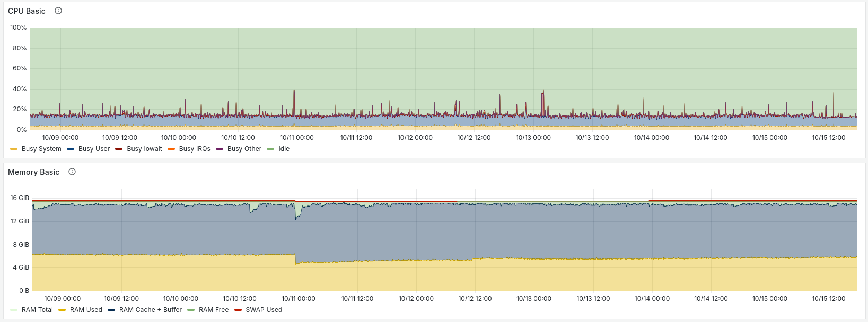The height and width of the screenshot is (322, 868).
Task: Click the RAM Used yellow color swatch
Action: 62,310
